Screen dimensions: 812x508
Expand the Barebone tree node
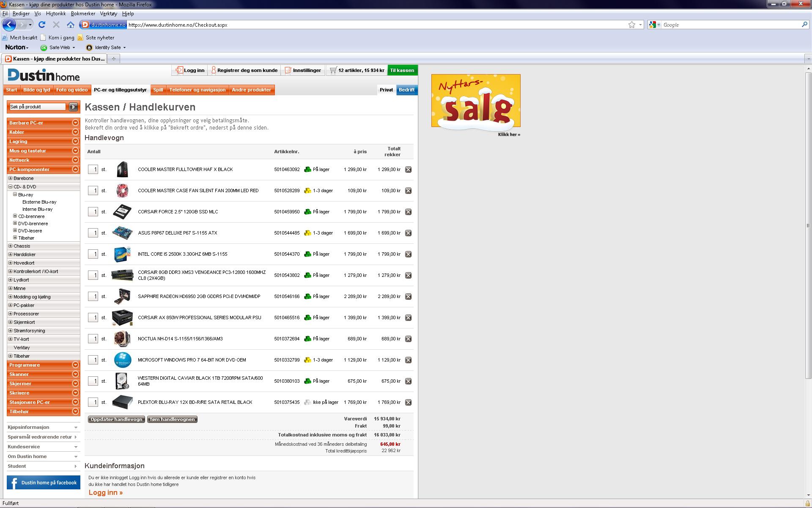pos(11,178)
